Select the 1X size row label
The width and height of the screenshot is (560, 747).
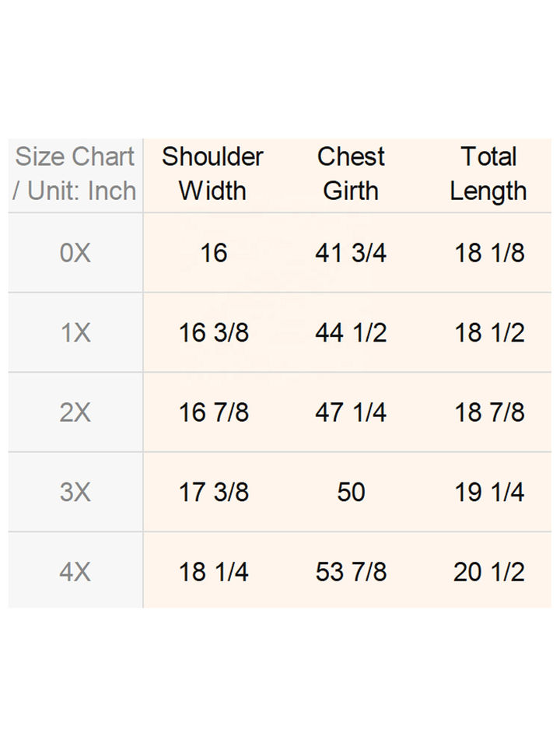75,333
